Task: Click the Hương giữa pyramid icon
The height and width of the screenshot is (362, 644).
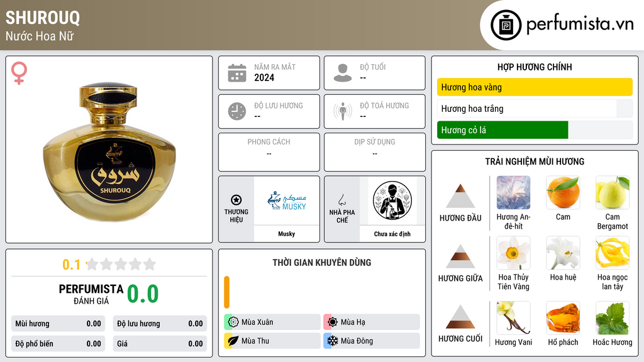Action: [x=460, y=256]
